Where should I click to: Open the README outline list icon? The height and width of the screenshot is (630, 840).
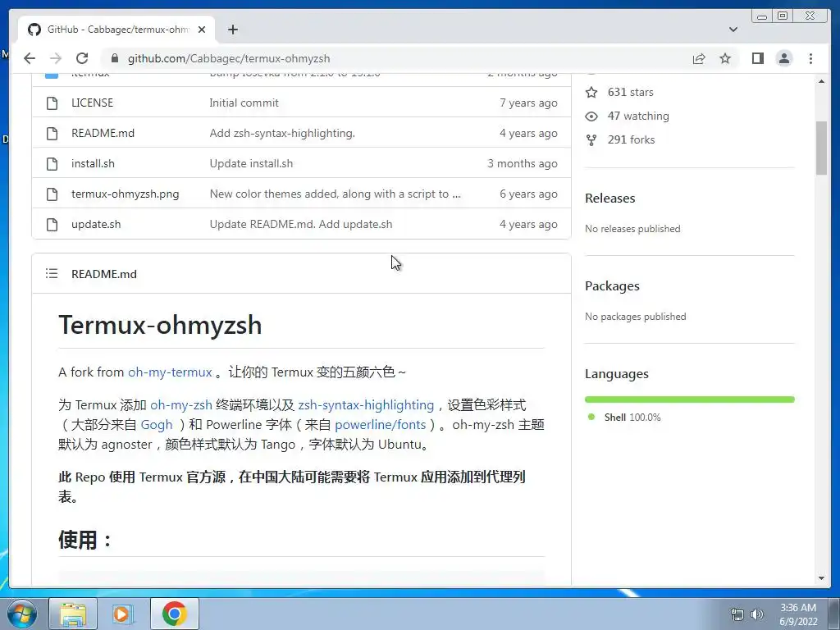click(52, 274)
